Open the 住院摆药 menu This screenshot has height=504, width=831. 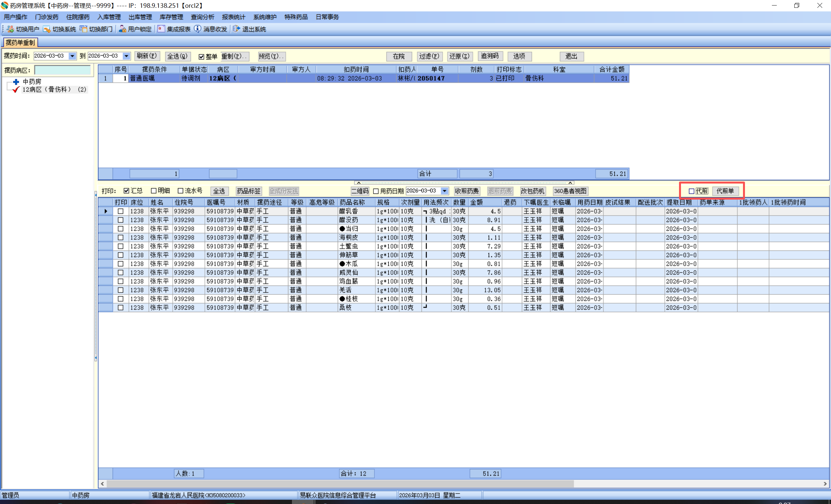pyautogui.click(x=78, y=17)
